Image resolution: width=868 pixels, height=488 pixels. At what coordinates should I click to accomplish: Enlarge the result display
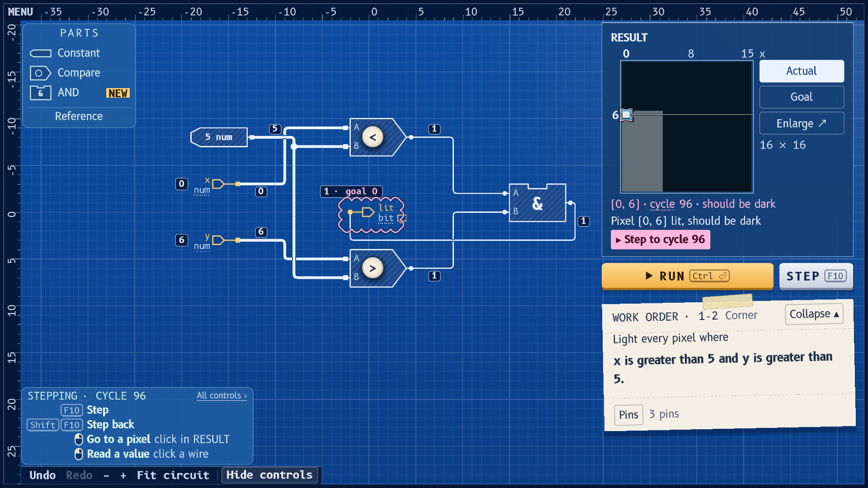[802, 123]
